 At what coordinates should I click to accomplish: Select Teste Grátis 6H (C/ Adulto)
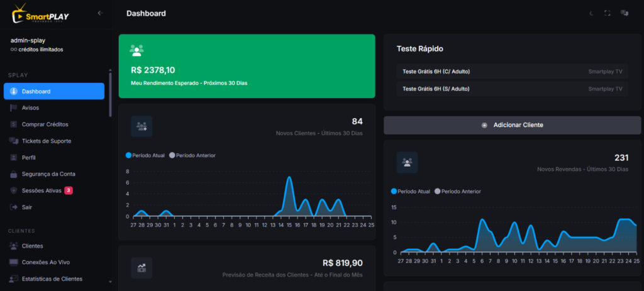click(436, 71)
